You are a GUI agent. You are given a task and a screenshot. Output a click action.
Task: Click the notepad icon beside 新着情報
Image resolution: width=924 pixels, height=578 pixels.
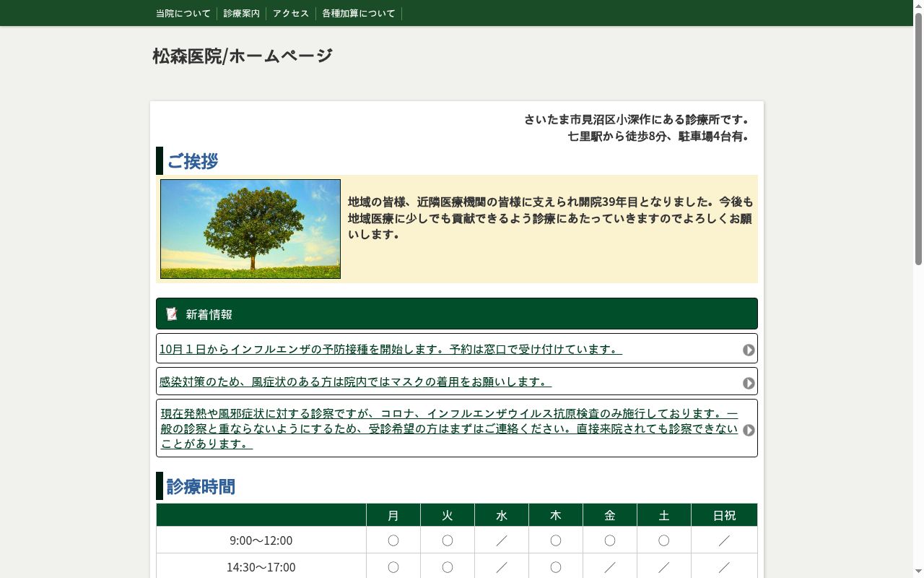tap(172, 314)
